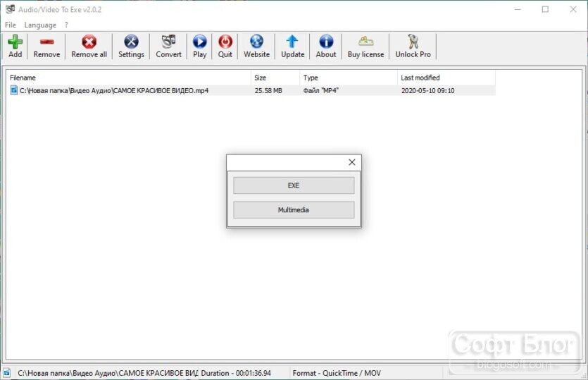
Task: Click the mp4 file icon in the list row
Action: (14, 90)
